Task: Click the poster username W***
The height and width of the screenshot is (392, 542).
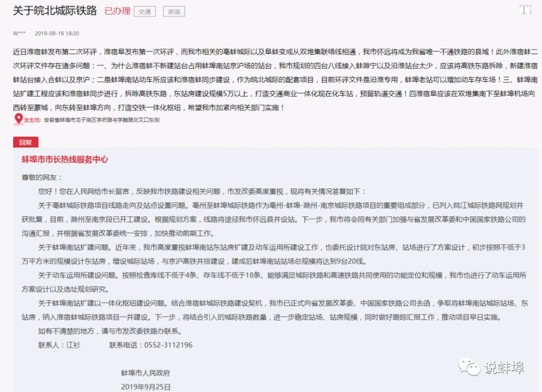Action: (18, 33)
